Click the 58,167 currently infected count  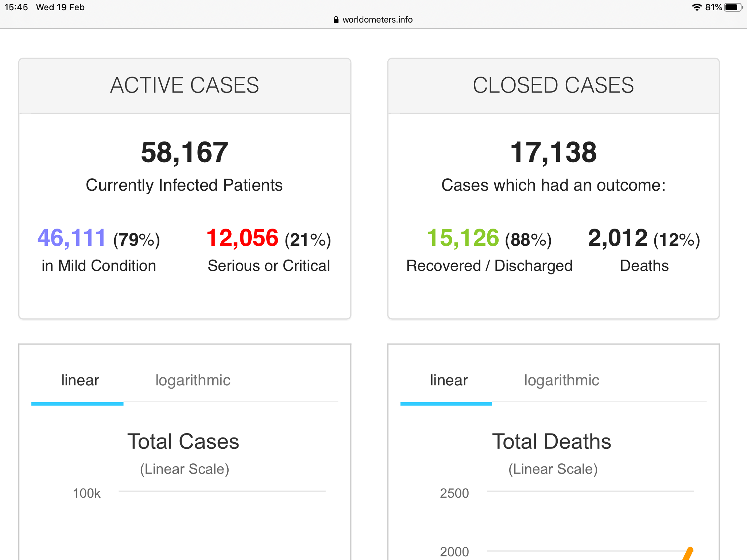pos(185,152)
